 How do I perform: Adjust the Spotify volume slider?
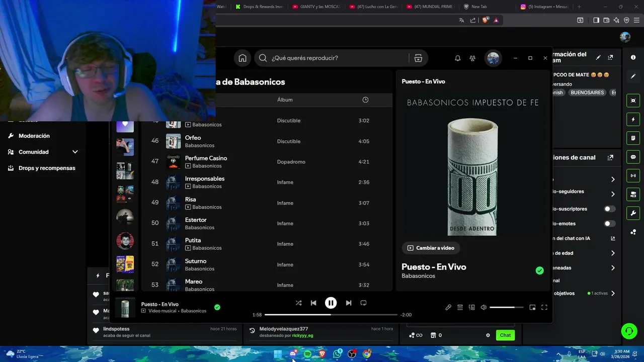click(x=506, y=307)
